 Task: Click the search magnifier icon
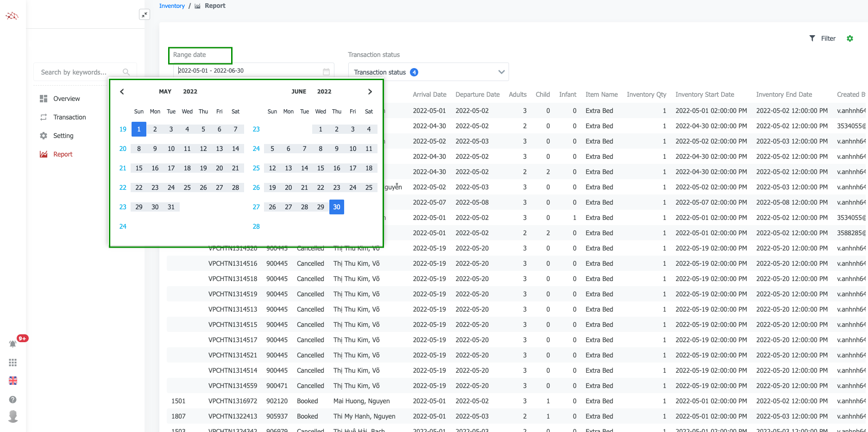coord(126,72)
